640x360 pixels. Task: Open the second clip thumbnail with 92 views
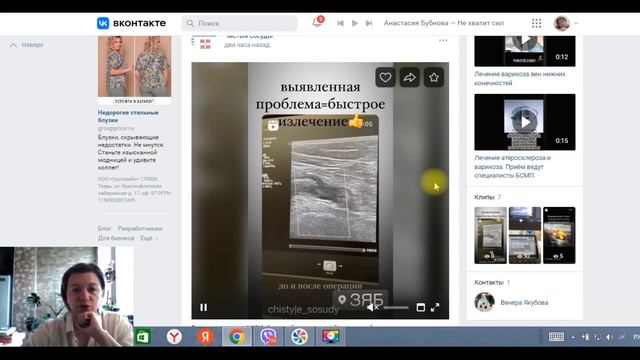(525, 235)
